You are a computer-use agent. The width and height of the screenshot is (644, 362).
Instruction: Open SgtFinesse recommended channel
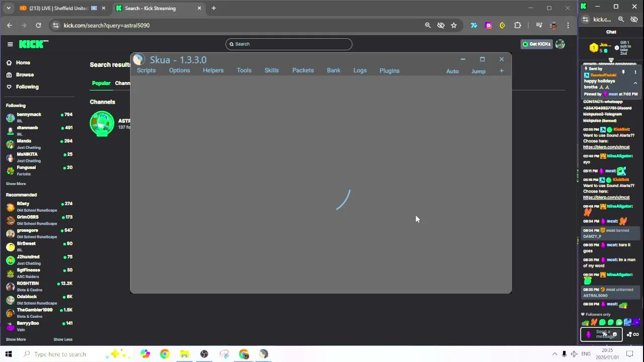point(39,273)
